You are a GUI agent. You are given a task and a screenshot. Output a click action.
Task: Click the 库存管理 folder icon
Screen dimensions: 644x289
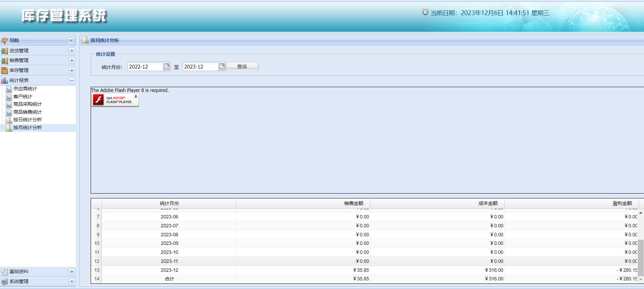(x=4, y=71)
